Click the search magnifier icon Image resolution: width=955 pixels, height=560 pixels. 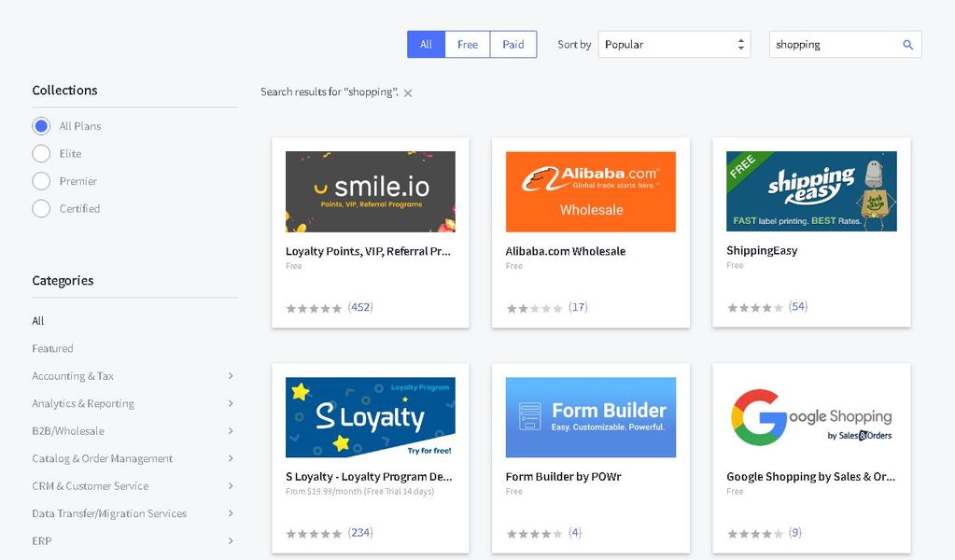click(907, 45)
